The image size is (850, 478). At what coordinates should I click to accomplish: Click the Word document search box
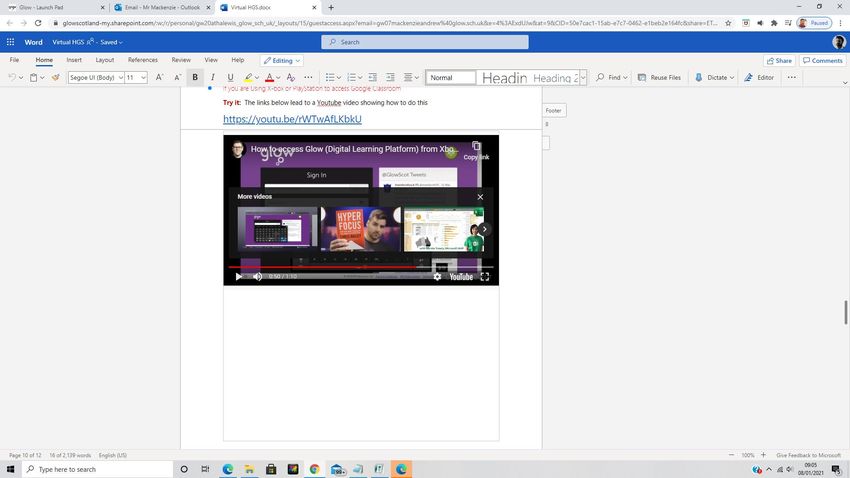(424, 42)
